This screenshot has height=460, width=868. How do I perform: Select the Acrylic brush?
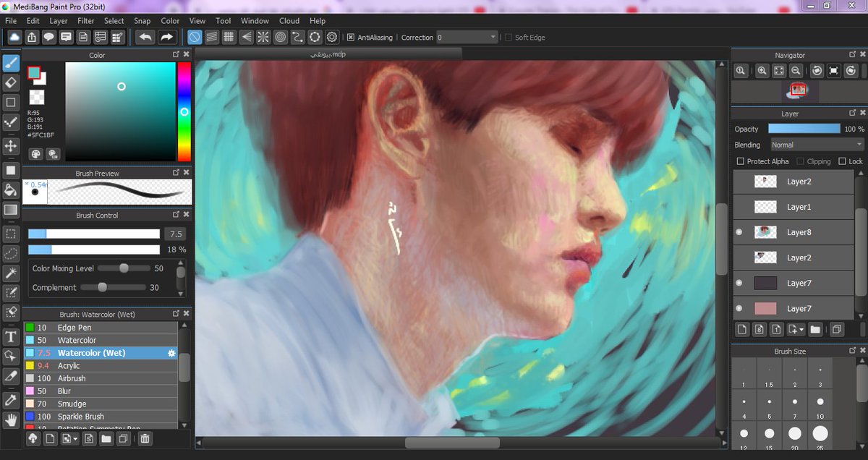point(101,365)
